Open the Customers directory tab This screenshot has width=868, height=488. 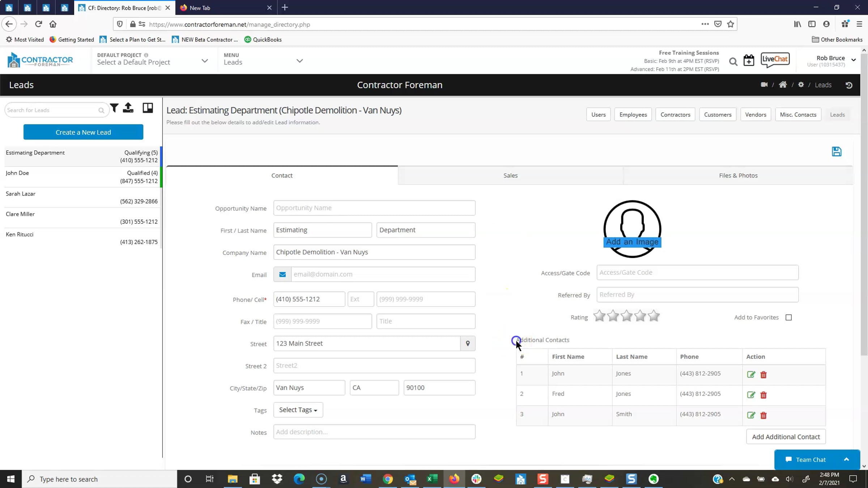pos(718,115)
